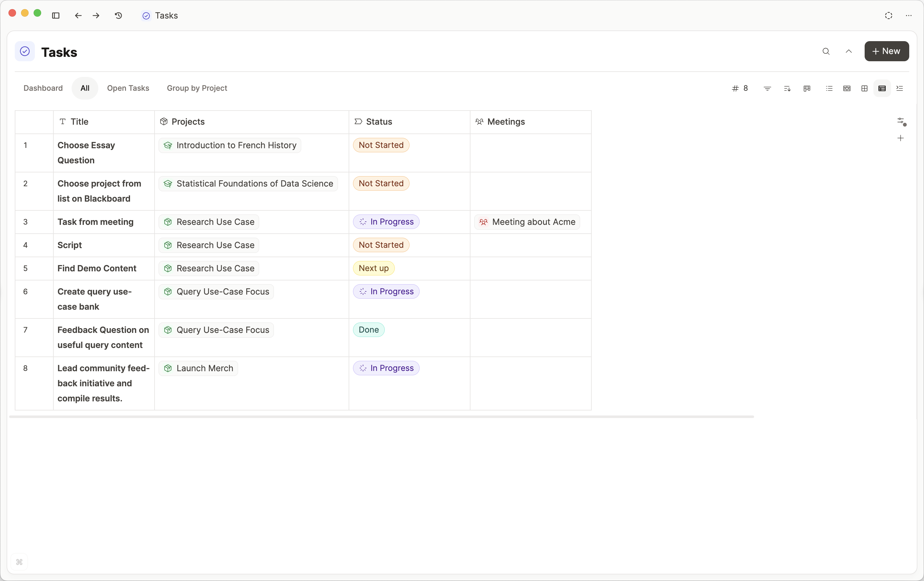The width and height of the screenshot is (924, 581).
Task: Click the board grouping icon
Action: [x=807, y=89]
